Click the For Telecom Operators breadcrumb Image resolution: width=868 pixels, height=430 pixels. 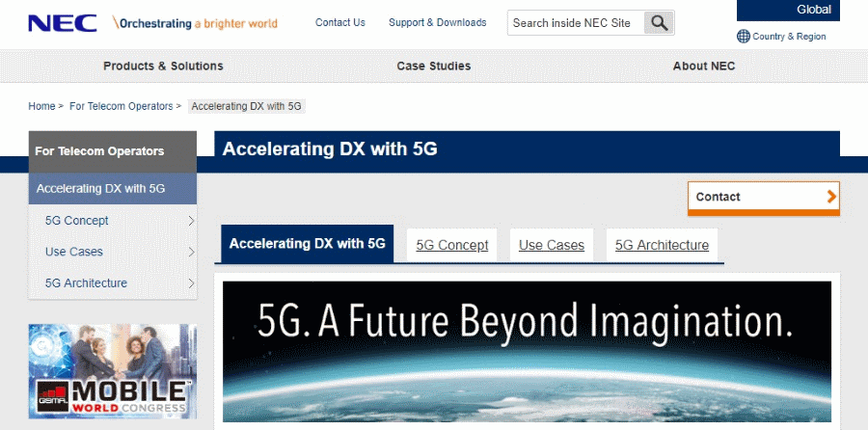point(121,106)
